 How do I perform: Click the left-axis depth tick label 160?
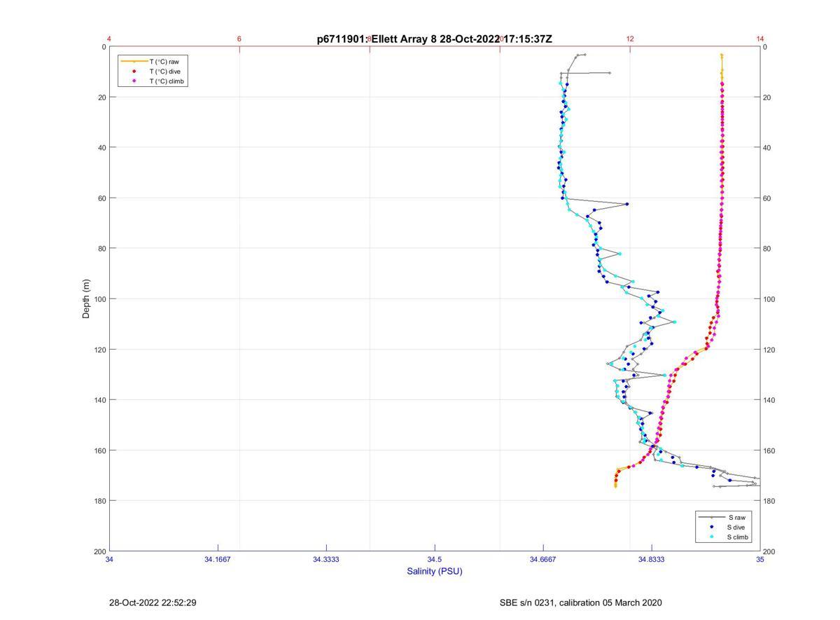pyautogui.click(x=99, y=450)
